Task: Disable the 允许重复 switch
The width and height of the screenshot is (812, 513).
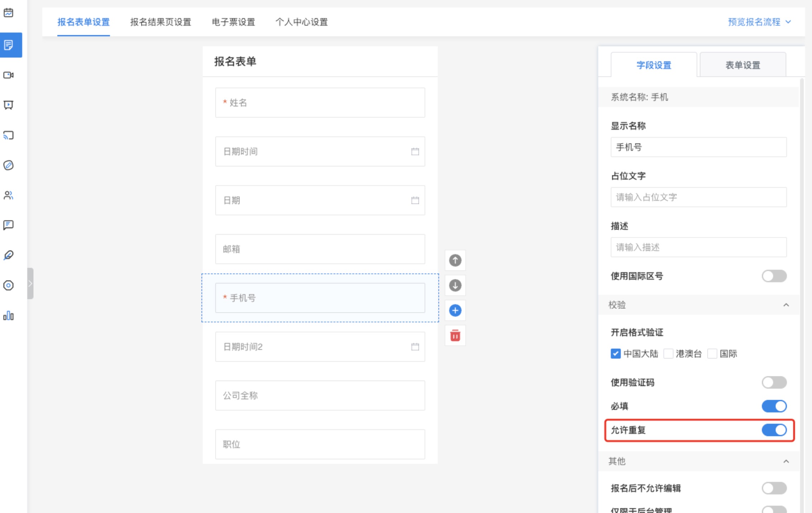Action: click(x=774, y=430)
